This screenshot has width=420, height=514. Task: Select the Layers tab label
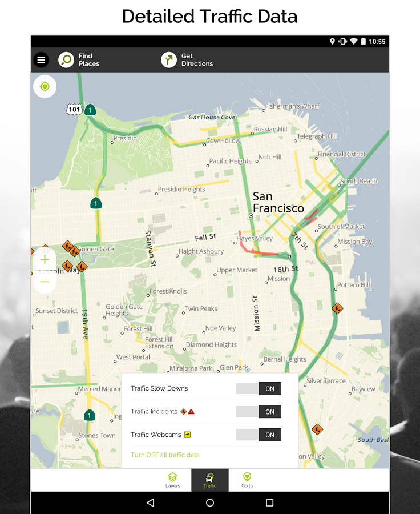point(173,486)
